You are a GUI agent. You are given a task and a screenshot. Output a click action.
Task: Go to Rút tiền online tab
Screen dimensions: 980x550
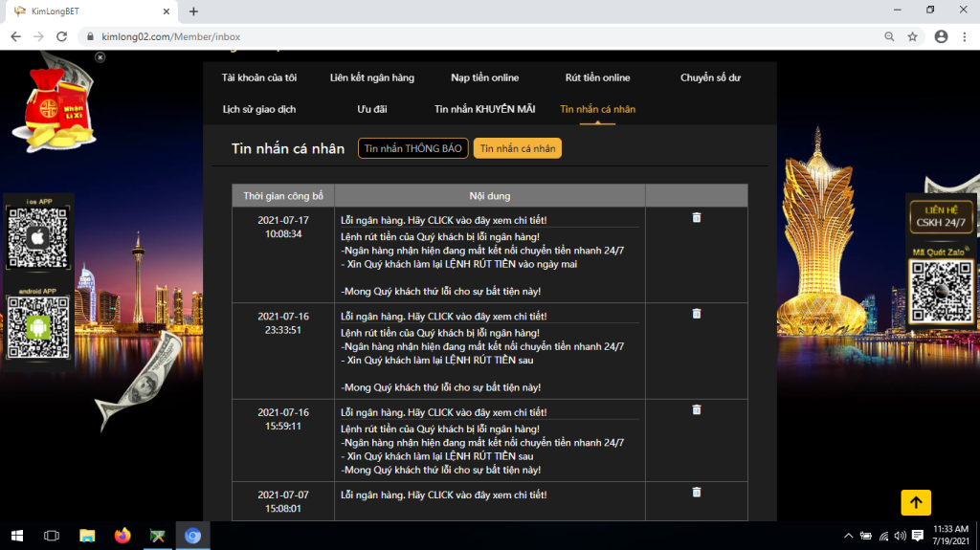coord(597,77)
